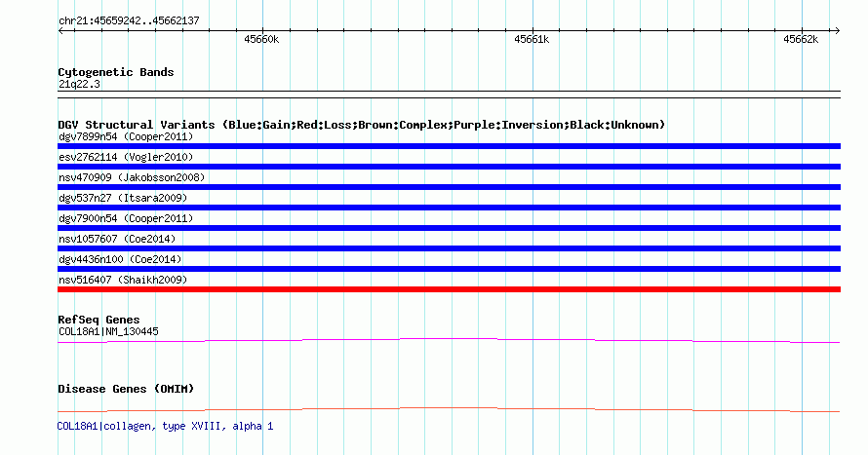
Task: Open variant dgv7900n54 (Cooper2011) label
Action: point(126,218)
